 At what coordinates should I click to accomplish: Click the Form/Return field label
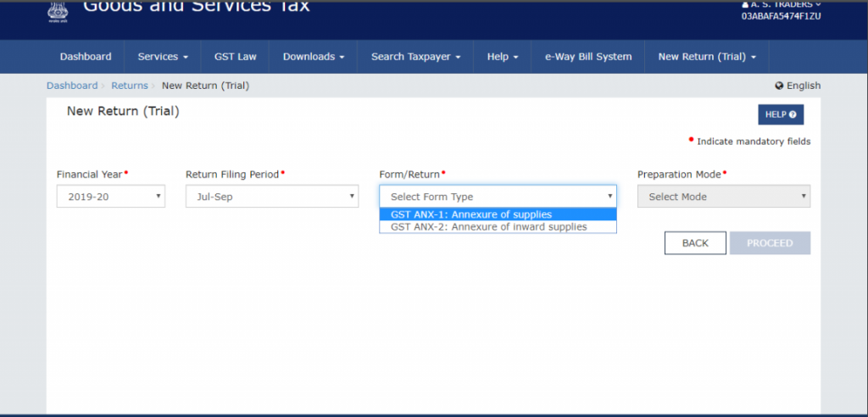coord(409,175)
